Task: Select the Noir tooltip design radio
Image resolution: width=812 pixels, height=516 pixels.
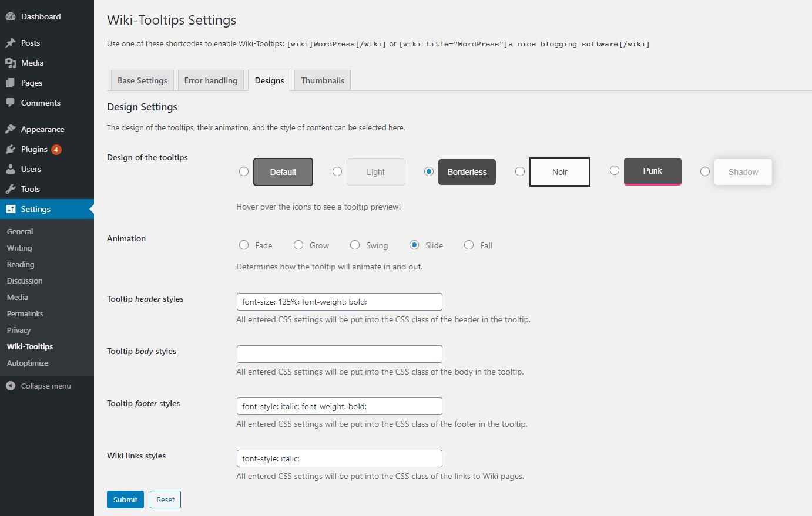Action: pos(520,171)
